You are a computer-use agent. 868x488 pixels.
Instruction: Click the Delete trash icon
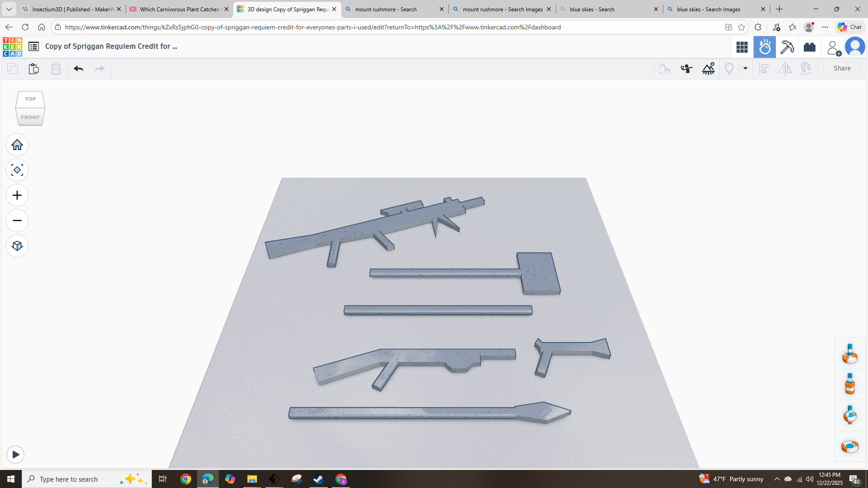[56, 69]
